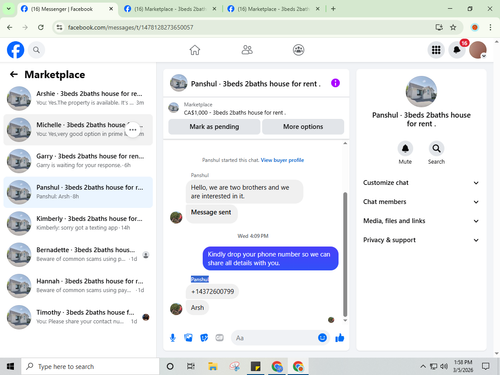This screenshot has width=500, height=375.
Task: Click the Mute bell icon
Action: coord(405,148)
